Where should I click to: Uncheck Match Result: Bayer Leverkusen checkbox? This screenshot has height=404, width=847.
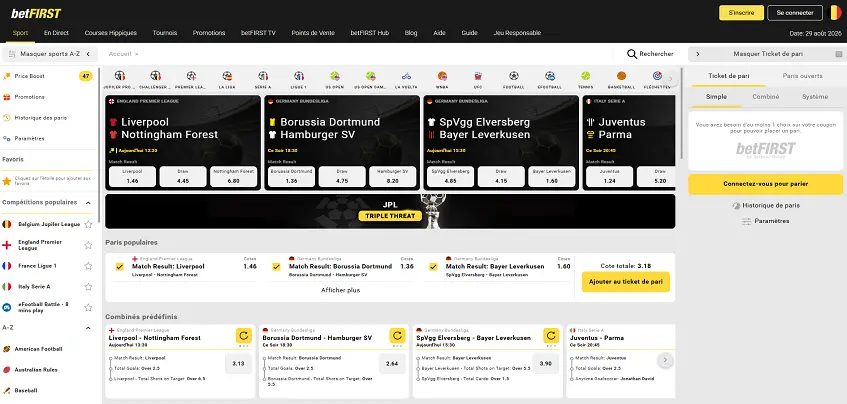[433, 266]
